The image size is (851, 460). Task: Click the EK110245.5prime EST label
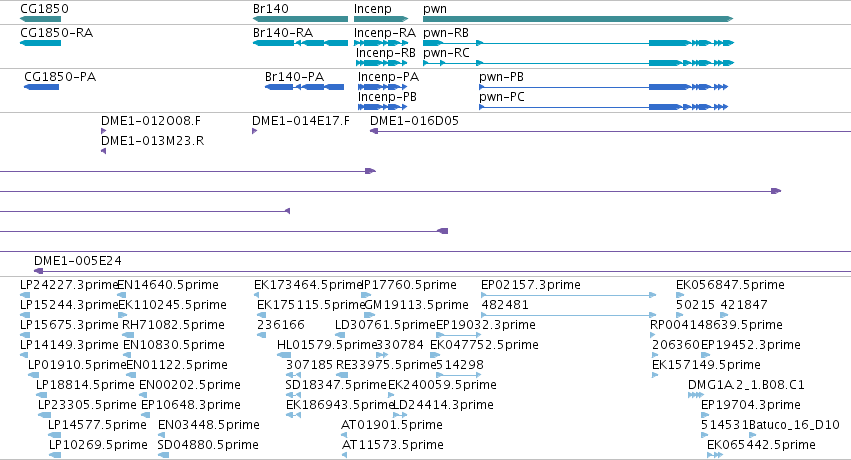[173, 305]
